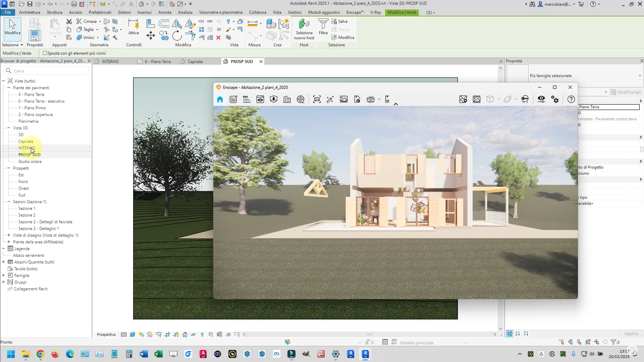Select the Move tool in Modifica panel
The height and width of the screenshot is (362, 644).
150,35
